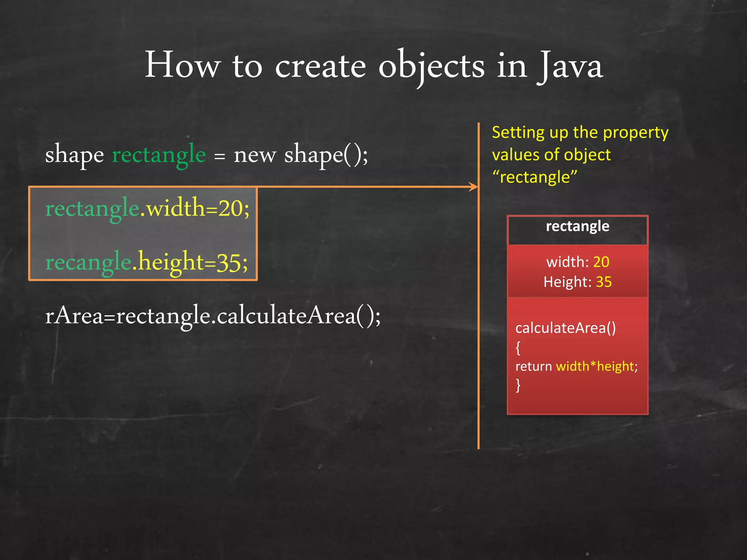This screenshot has height=560, width=747.
Task: Click the yellow 'Setting up the property' caption
Action: [580, 132]
